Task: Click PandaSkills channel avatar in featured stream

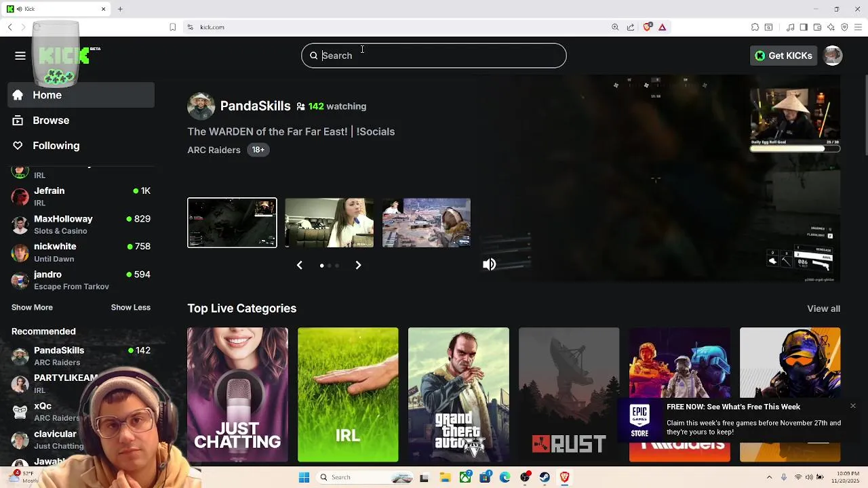Action: [x=201, y=106]
